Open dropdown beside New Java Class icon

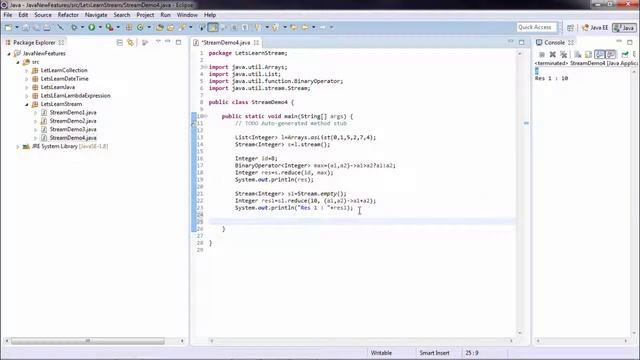coord(149,27)
